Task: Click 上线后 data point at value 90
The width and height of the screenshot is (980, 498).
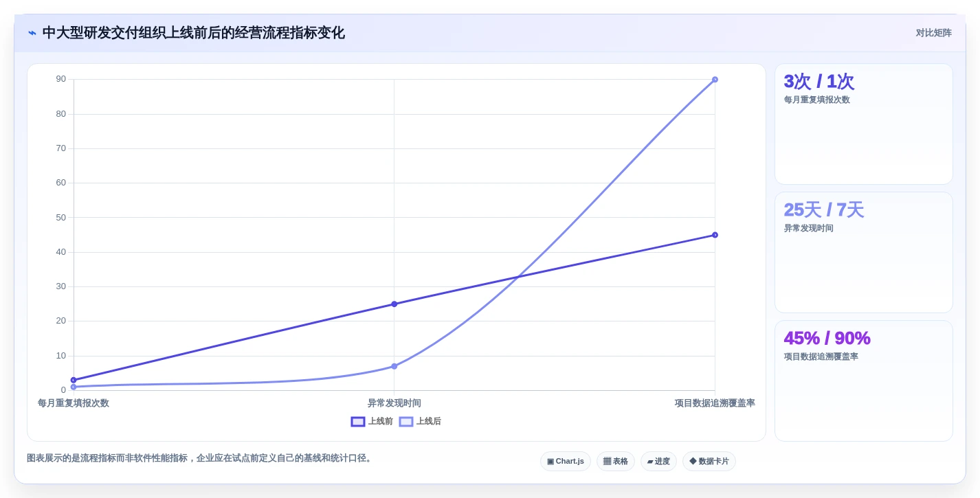Action: (715, 80)
